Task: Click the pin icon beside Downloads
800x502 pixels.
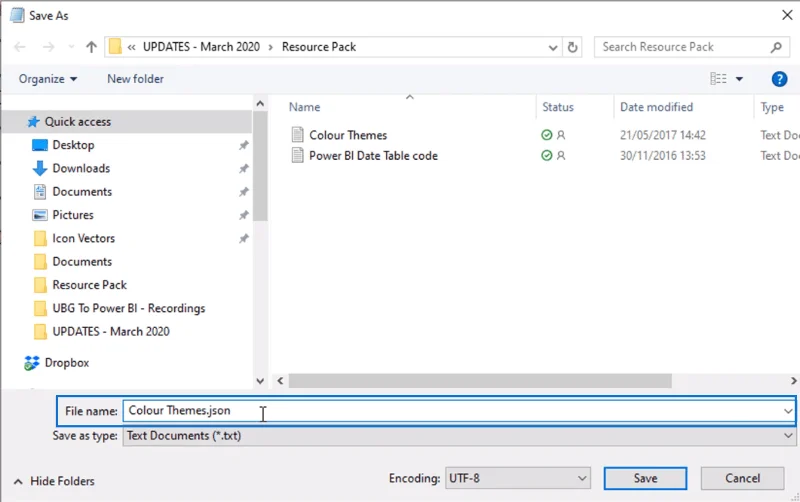Action: tap(244, 168)
